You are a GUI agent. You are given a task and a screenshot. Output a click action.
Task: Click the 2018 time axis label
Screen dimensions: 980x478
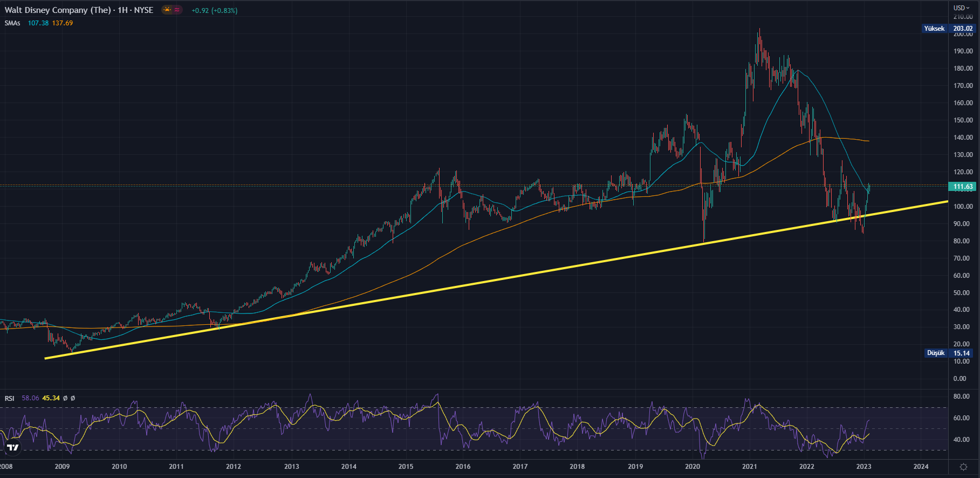tap(577, 467)
